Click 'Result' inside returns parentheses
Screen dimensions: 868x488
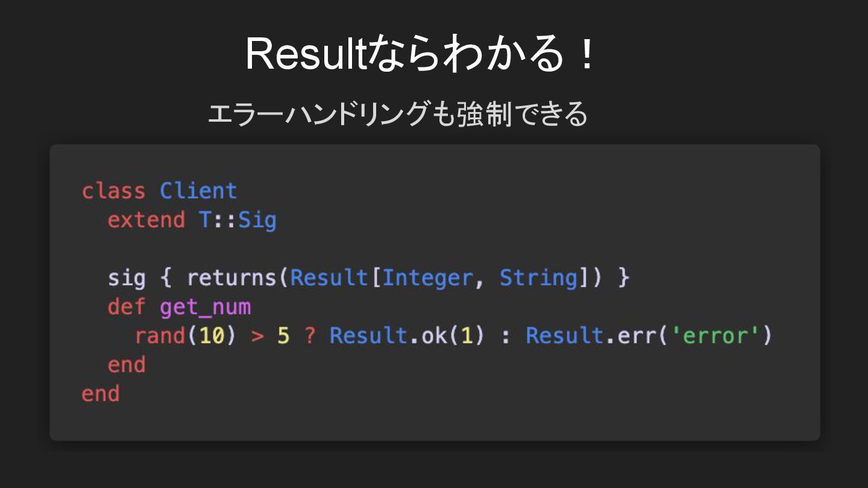click(329, 277)
